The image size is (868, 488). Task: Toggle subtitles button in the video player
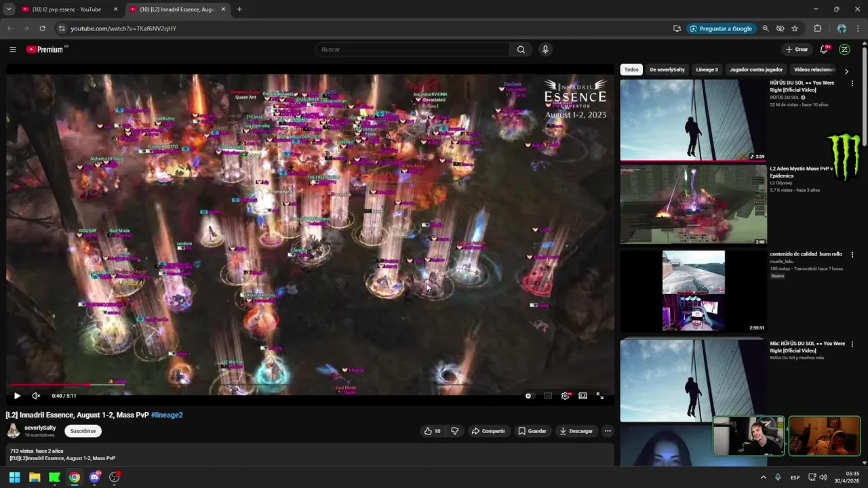[x=547, y=396]
